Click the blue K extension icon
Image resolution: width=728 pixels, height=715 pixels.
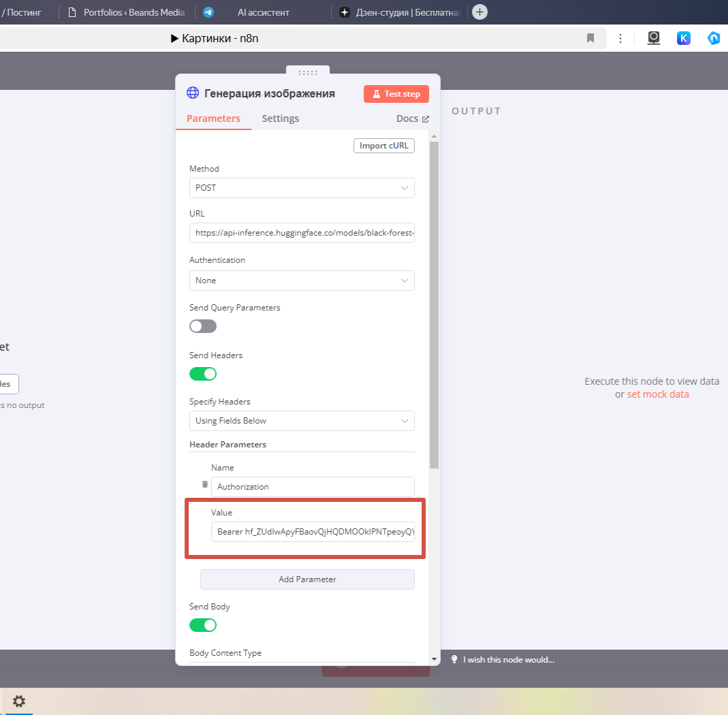click(x=684, y=38)
